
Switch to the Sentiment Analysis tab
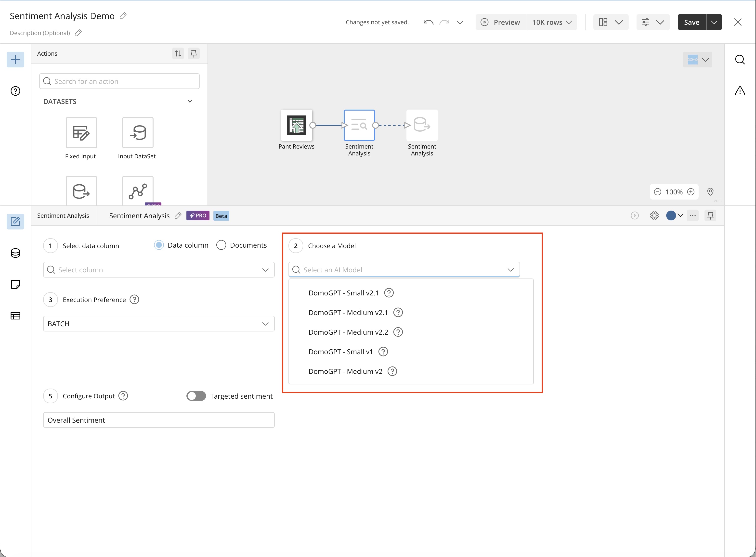tap(64, 215)
